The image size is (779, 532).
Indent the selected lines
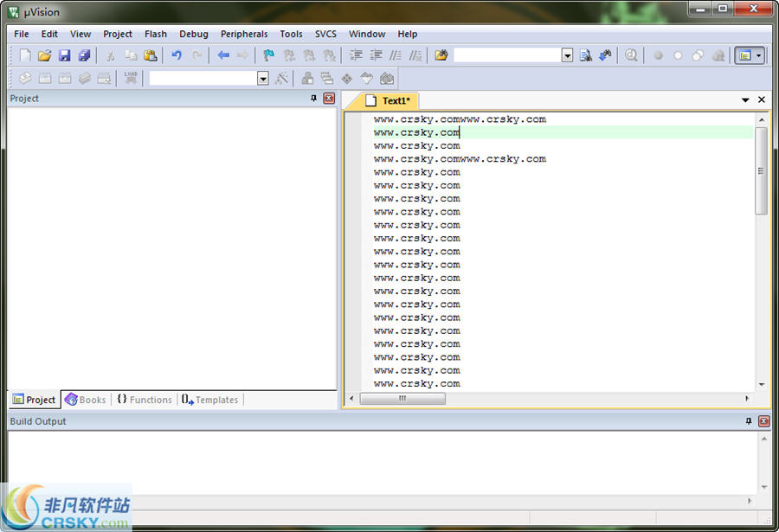click(356, 55)
